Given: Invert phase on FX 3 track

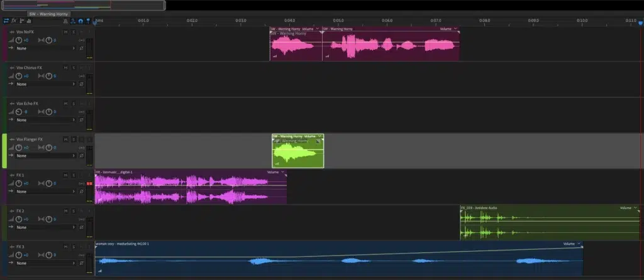Looking at the screenshot, I should coord(81,263).
